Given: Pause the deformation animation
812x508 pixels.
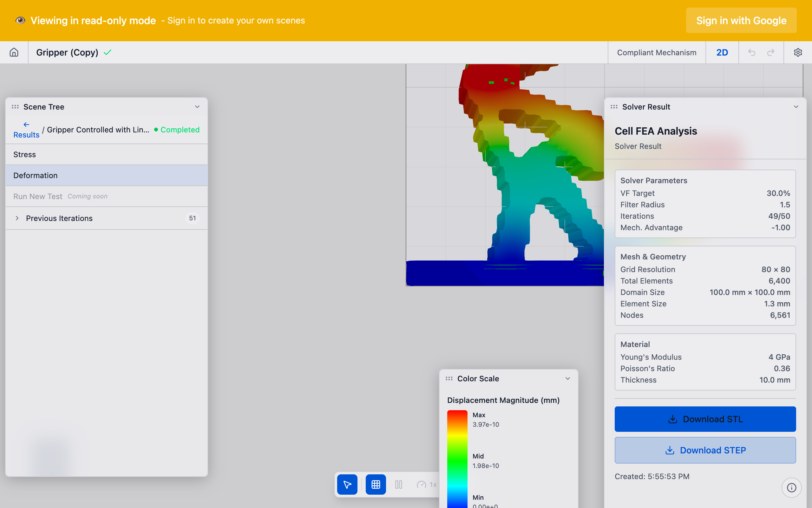Looking at the screenshot, I should 399,485.
